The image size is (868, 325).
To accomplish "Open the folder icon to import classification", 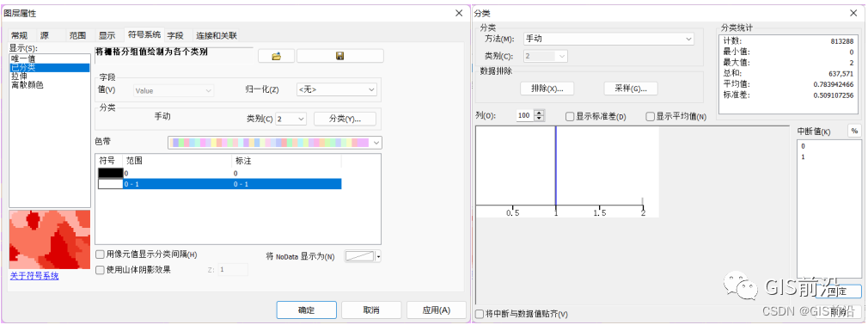I will (x=276, y=56).
